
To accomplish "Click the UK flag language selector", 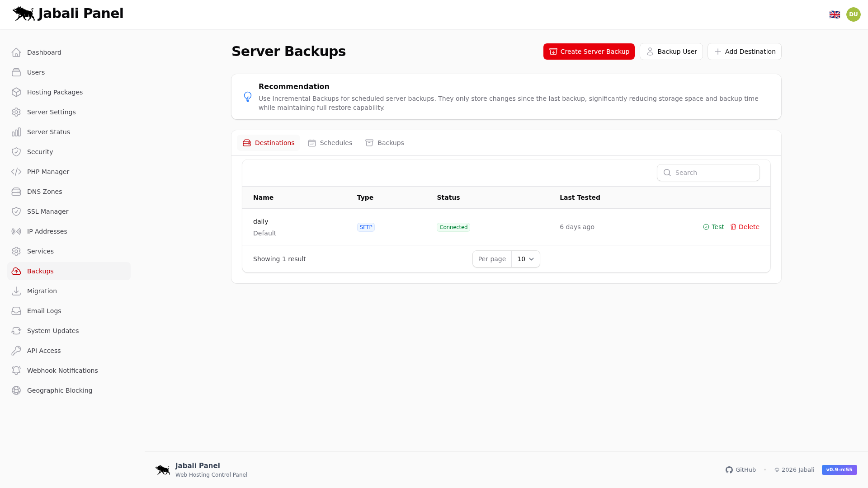I will pos(835,14).
